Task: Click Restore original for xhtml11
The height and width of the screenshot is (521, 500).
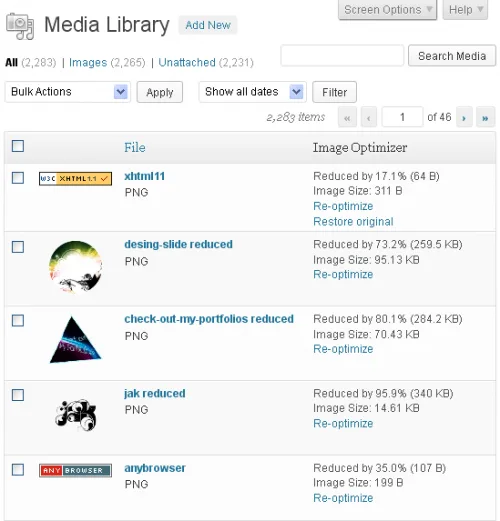Action: point(353,222)
